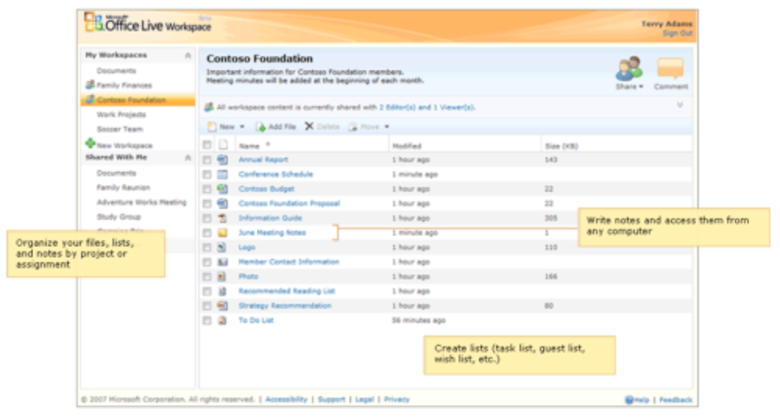Open the Member Contact Information link
This screenshot has width=780, height=418.
tap(289, 262)
